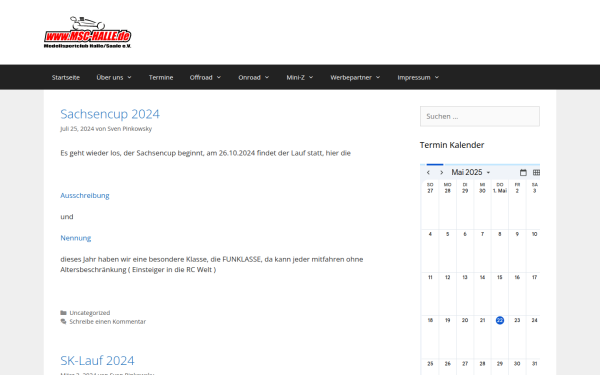The width and height of the screenshot is (600, 375).
Task: Open the Sachsencup 2024 post title
Action: [x=110, y=114]
